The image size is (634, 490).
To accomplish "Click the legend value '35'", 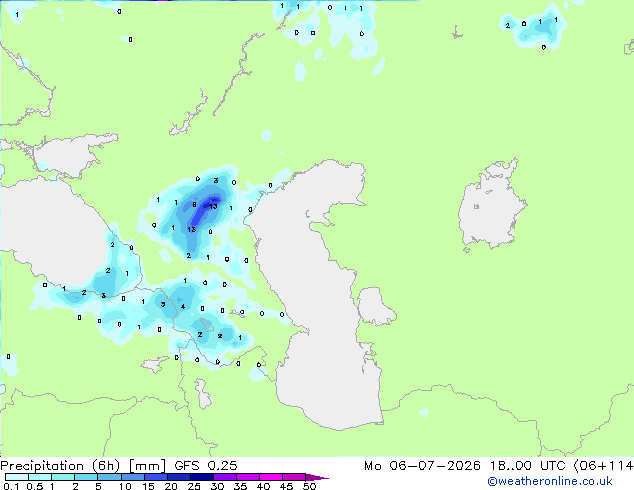I will coord(240,486).
